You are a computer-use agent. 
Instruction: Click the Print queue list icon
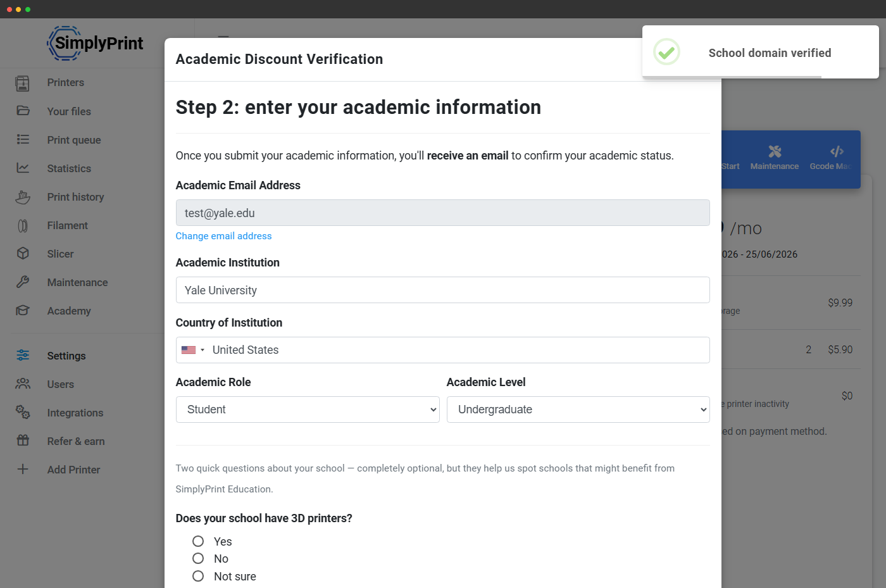(23, 139)
